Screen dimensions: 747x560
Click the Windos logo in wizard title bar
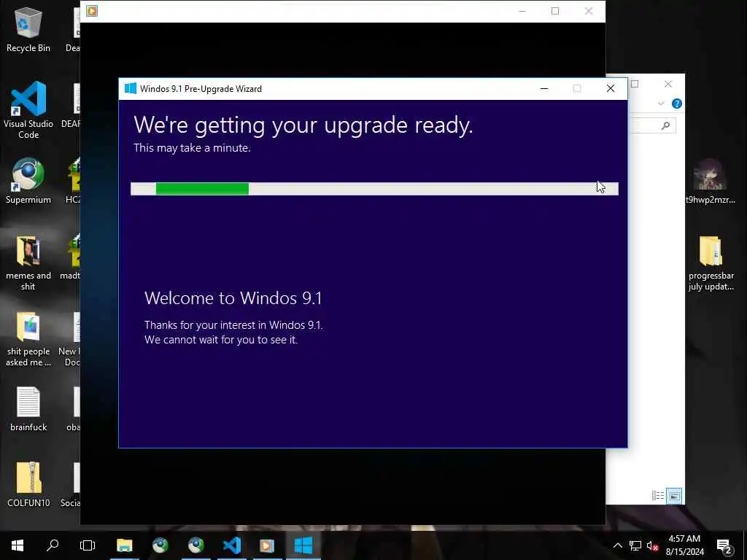pyautogui.click(x=130, y=88)
